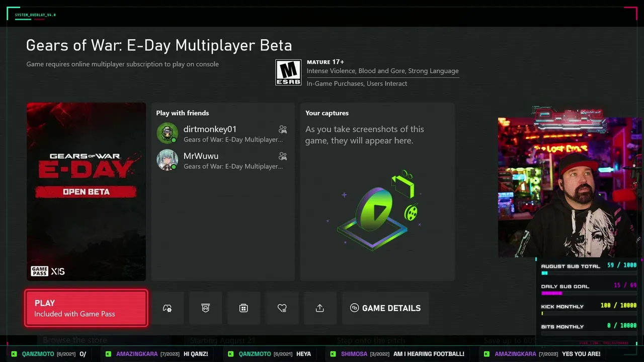644x362 pixels.
Task: Click the ESRB Mature rating logo
Action: [288, 72]
